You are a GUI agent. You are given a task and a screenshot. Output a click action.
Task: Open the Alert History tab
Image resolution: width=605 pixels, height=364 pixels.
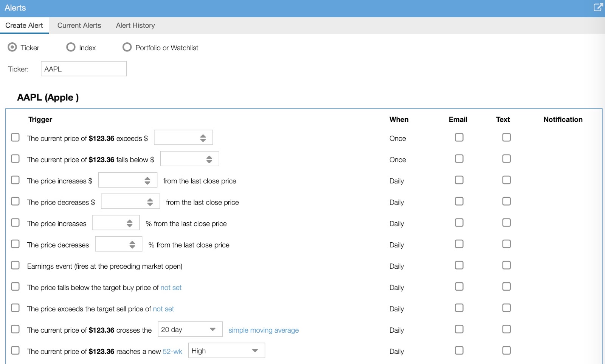(135, 25)
